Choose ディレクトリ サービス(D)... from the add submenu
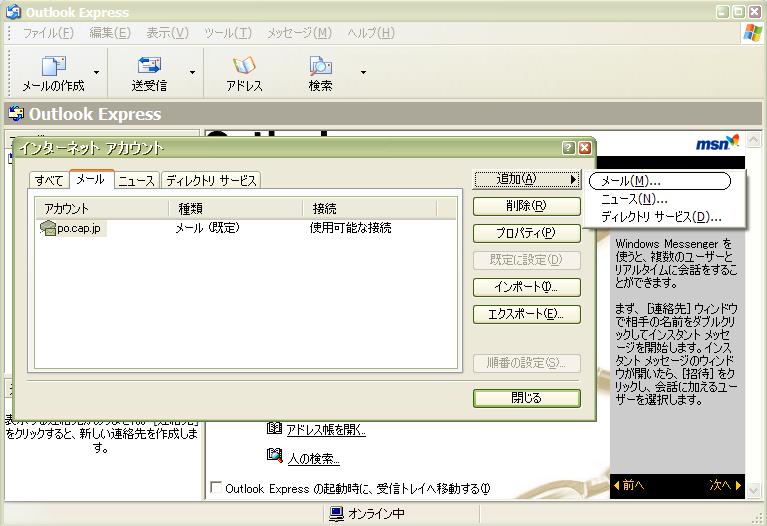Screen dimensions: 767x526 point(661,217)
